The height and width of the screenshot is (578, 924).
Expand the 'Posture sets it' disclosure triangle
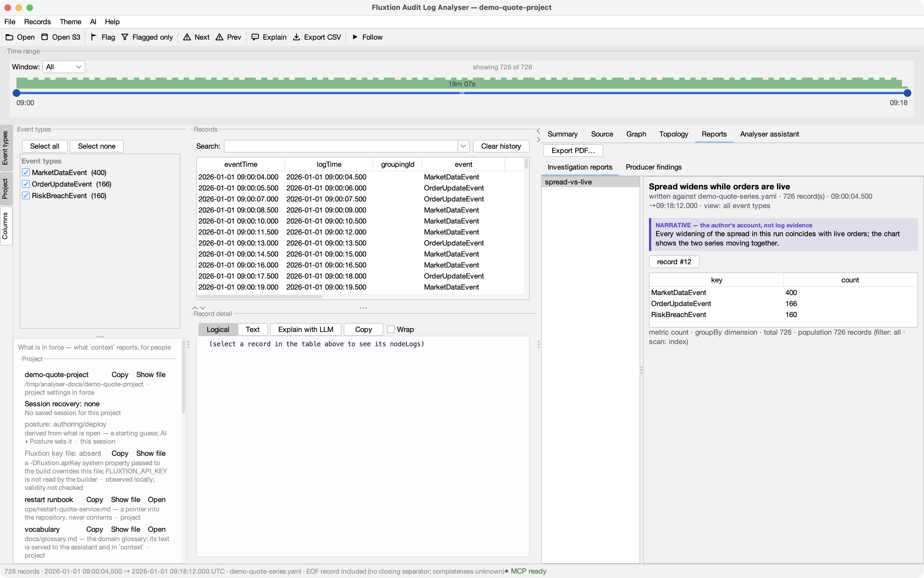pyautogui.click(x=27, y=442)
